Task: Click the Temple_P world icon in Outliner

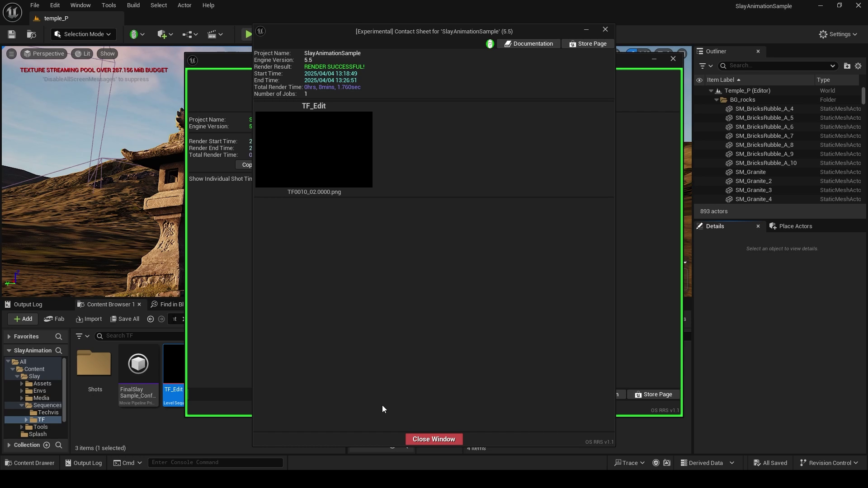Action: 718,91
